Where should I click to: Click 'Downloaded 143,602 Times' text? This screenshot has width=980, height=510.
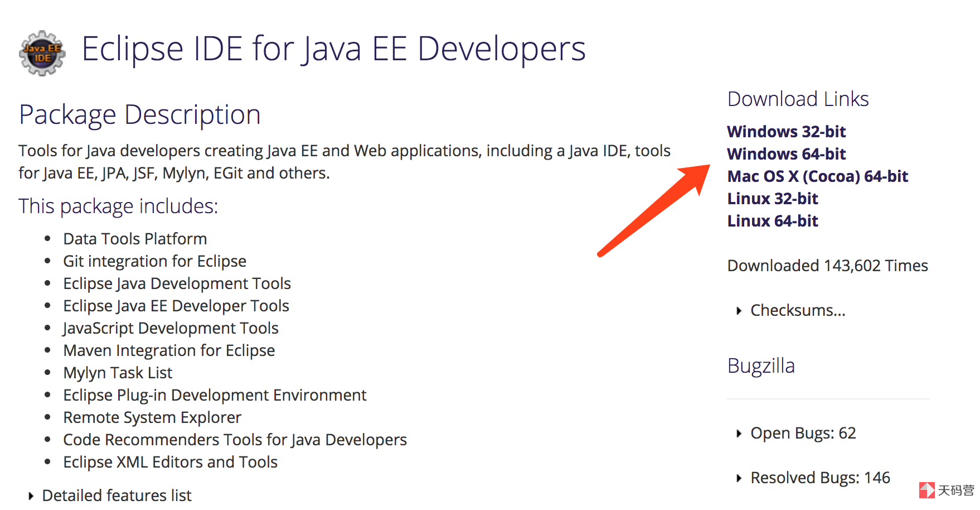pos(827,266)
